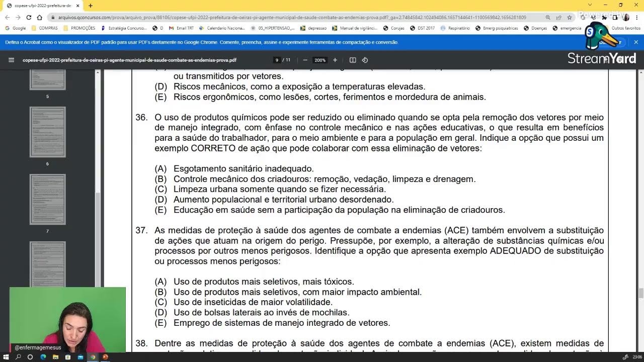Open the DST 2017 bookmark
This screenshot has height=362, width=644.
[x=422, y=28]
